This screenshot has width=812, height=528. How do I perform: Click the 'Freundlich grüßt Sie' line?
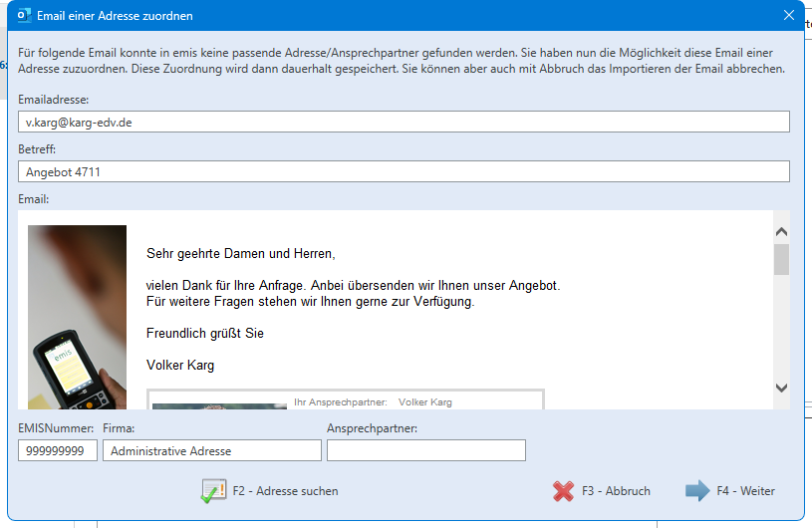click(x=205, y=334)
